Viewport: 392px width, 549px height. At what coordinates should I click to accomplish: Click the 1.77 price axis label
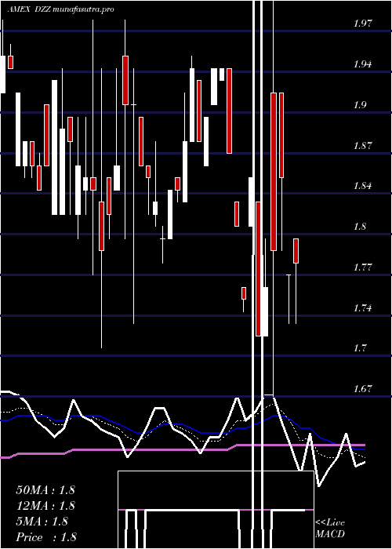pos(362,267)
